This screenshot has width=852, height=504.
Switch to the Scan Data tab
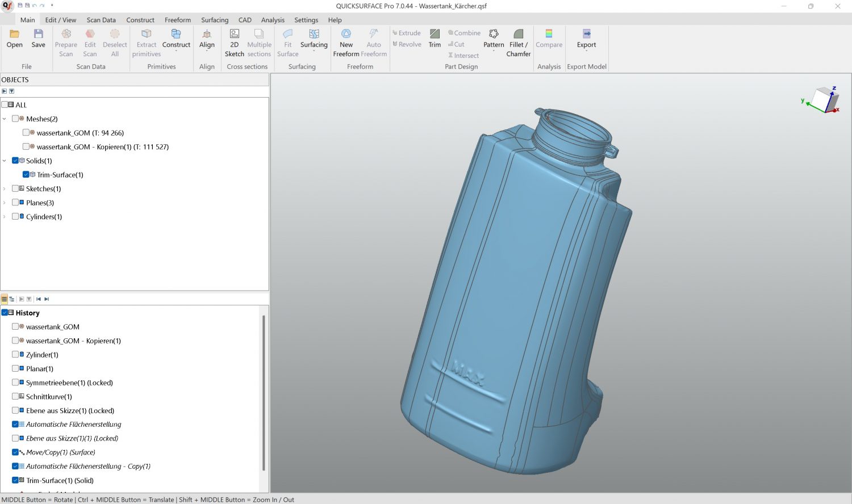click(101, 20)
